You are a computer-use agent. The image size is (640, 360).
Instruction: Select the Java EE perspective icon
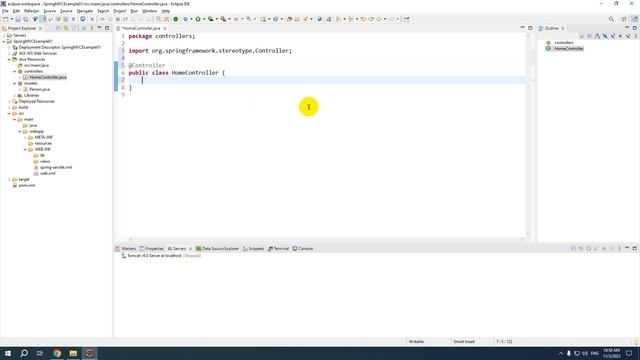coord(634,19)
